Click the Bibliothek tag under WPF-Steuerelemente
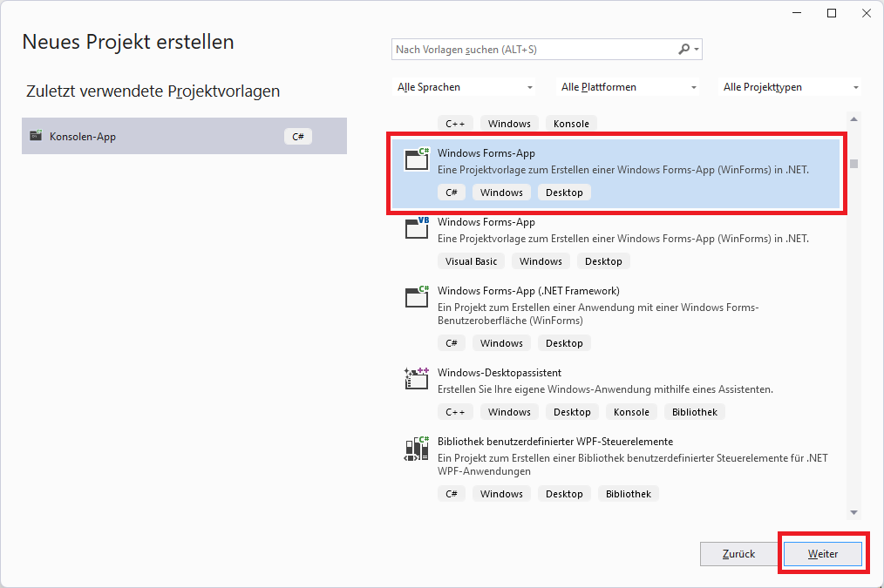The width and height of the screenshot is (884, 588). point(628,494)
